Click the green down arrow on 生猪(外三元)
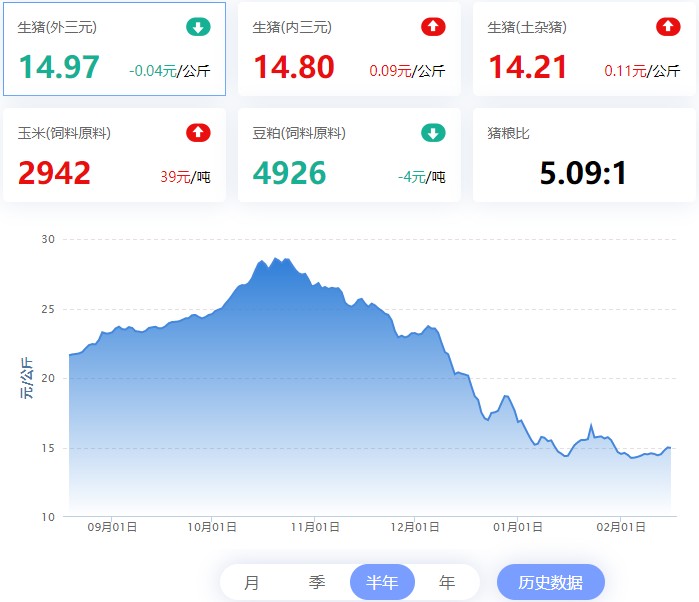This screenshot has height=602, width=699. [x=198, y=27]
